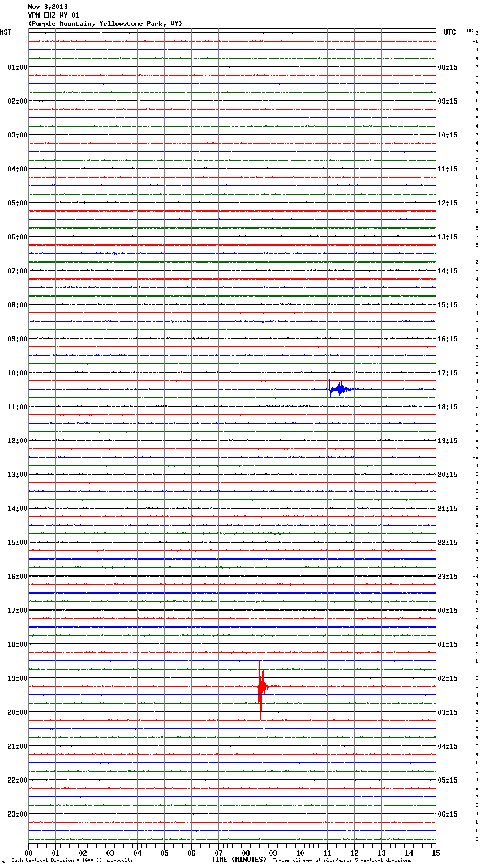
Task: Select the 06:00 MST time label
Action: (18, 237)
